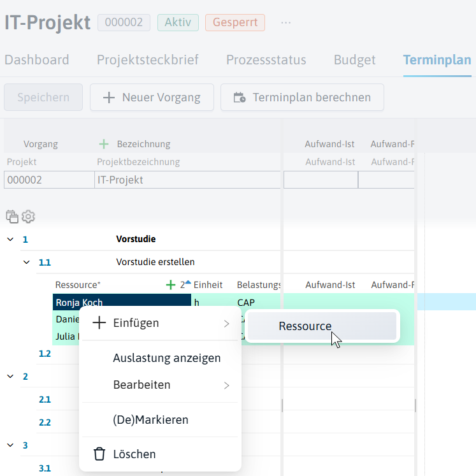Switch to the Projektsteckbrief tab
Viewport: 476px width, 476px height.
click(x=148, y=60)
